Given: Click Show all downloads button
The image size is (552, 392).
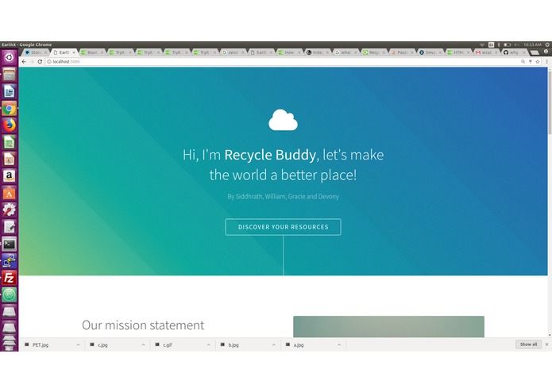Looking at the screenshot, I should [528, 344].
